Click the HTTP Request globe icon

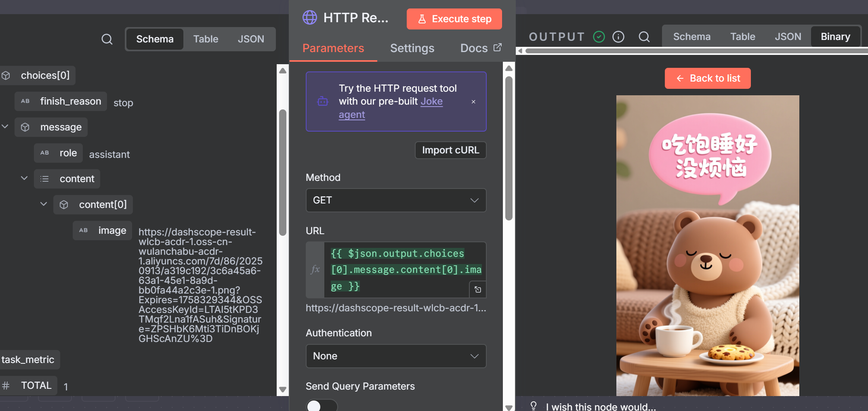310,17
